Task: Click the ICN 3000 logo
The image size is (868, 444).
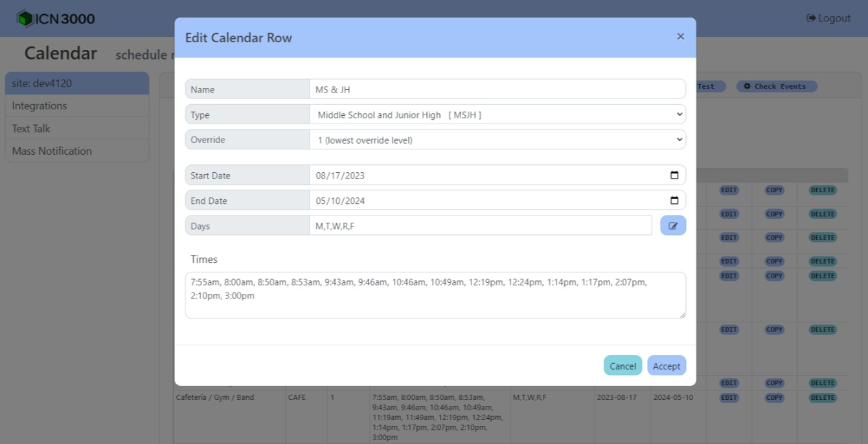Action: (x=56, y=19)
